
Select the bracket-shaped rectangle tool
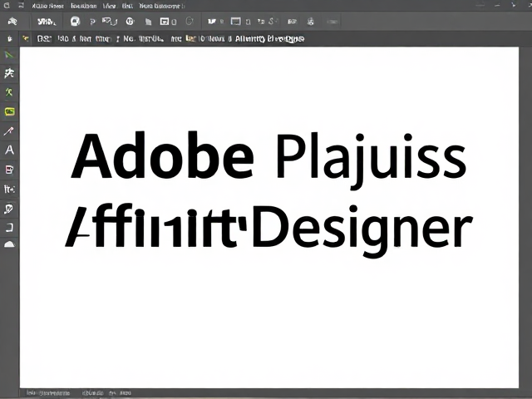tap(10, 227)
